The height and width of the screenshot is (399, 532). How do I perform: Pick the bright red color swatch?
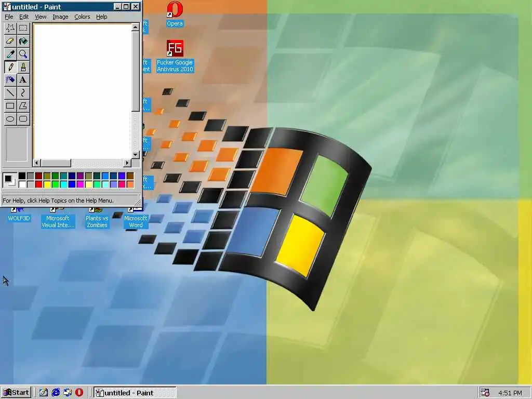coord(38,184)
